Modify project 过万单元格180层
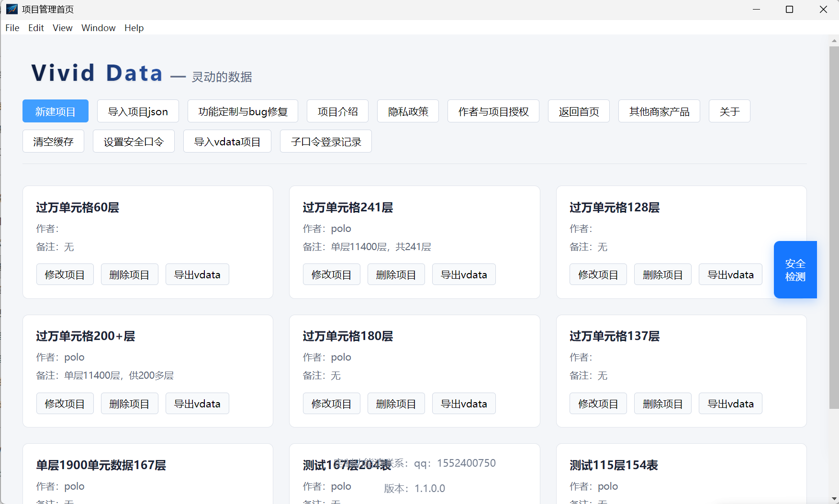Screen dimensions: 839x504 [x=332, y=404]
